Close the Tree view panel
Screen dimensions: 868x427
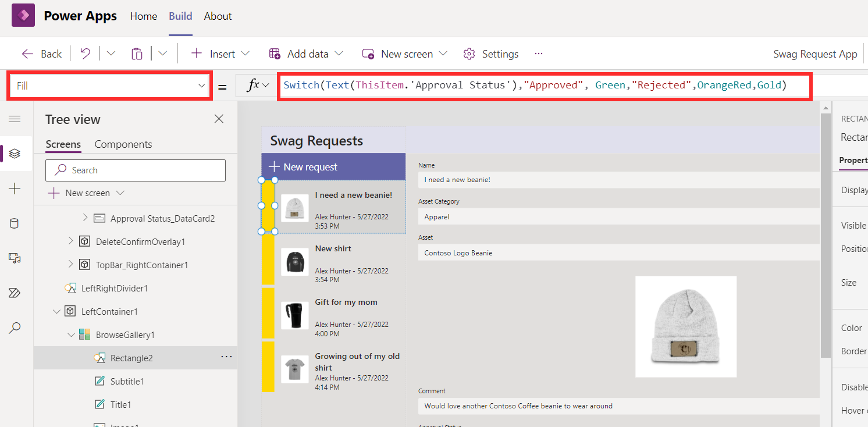(x=219, y=119)
